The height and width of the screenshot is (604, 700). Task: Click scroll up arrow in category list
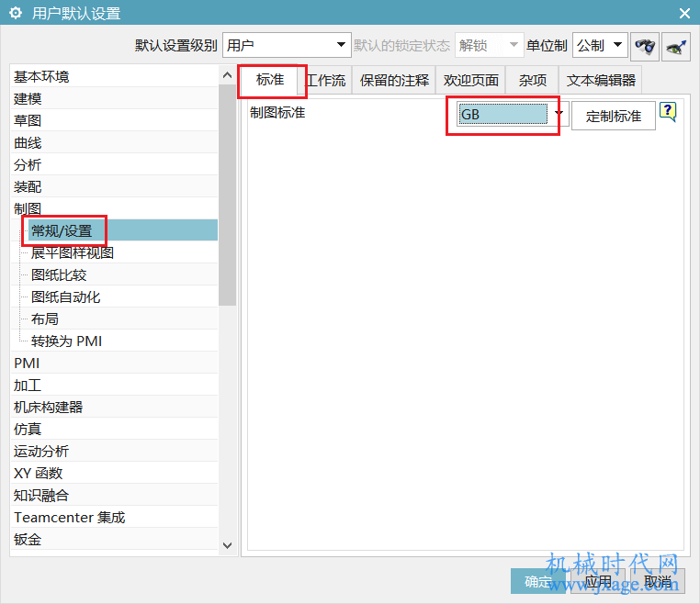point(227,75)
